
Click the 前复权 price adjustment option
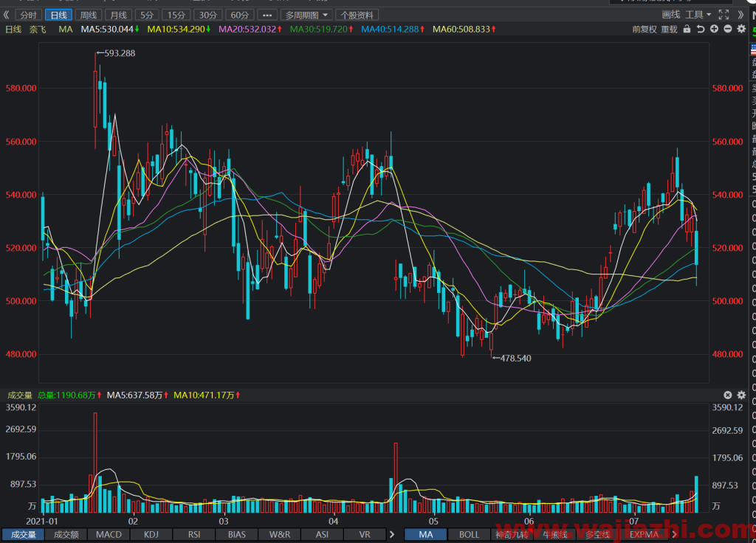[x=644, y=30]
